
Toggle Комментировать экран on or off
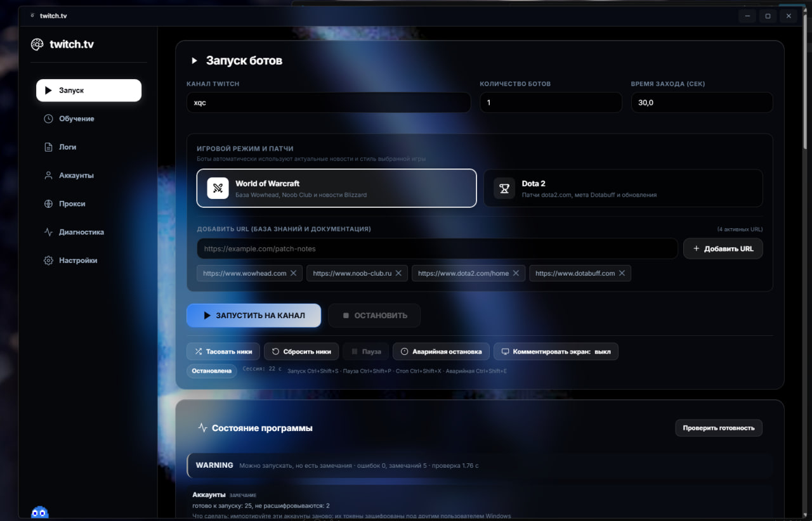coord(556,351)
